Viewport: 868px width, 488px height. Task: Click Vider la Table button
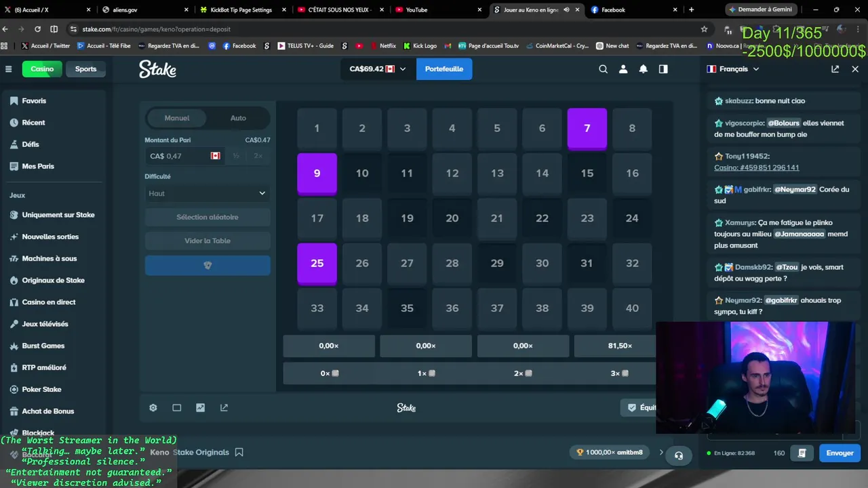click(x=208, y=241)
